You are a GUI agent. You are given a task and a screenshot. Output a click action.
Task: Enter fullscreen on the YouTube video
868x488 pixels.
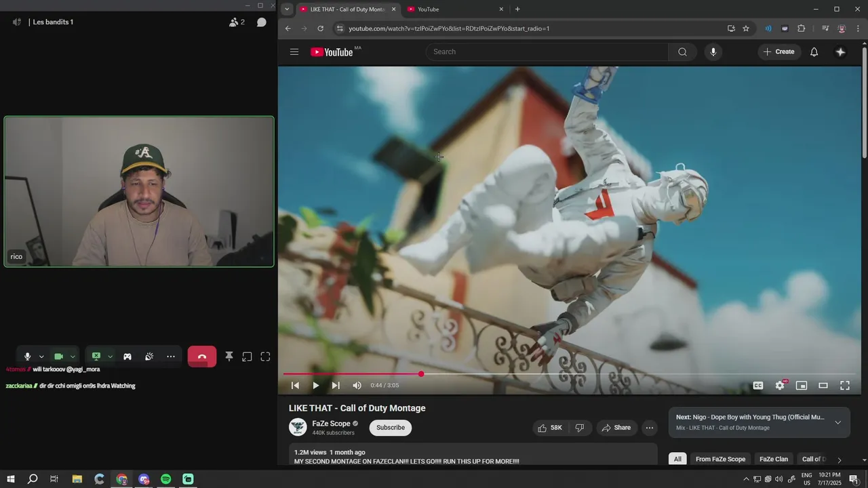tap(845, 385)
